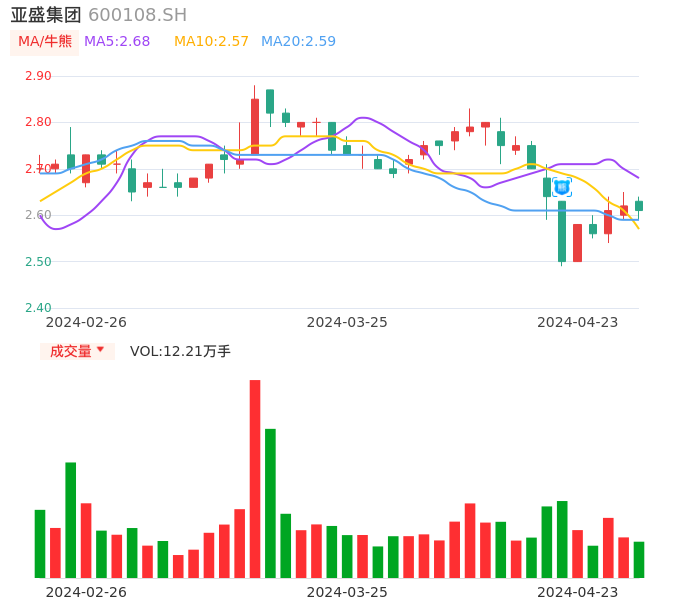Click the 亚盛集团 stock name title
Image resolution: width=686 pixels, height=606 pixels.
tap(46, 15)
